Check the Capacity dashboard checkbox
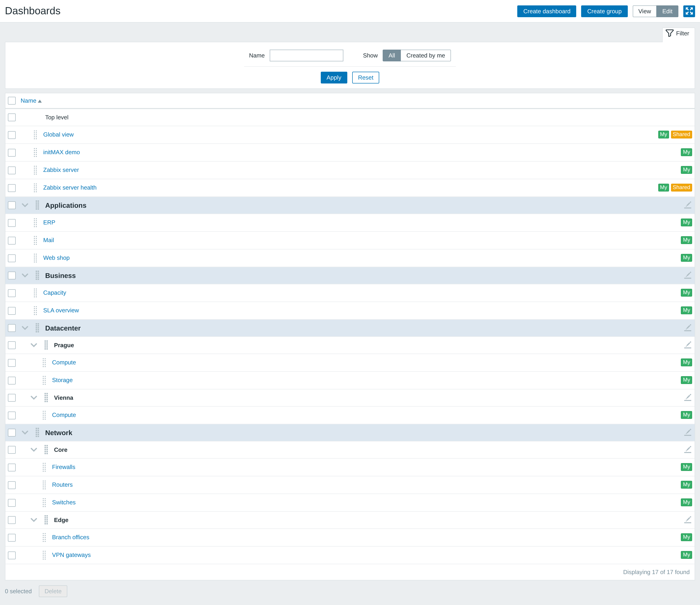 [12, 293]
